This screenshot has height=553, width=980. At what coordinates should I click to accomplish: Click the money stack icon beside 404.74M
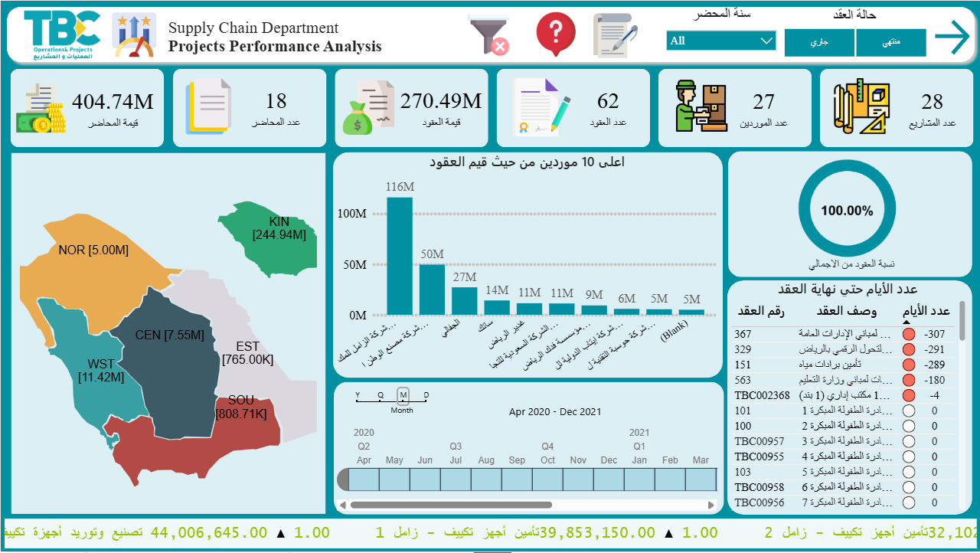[x=41, y=110]
